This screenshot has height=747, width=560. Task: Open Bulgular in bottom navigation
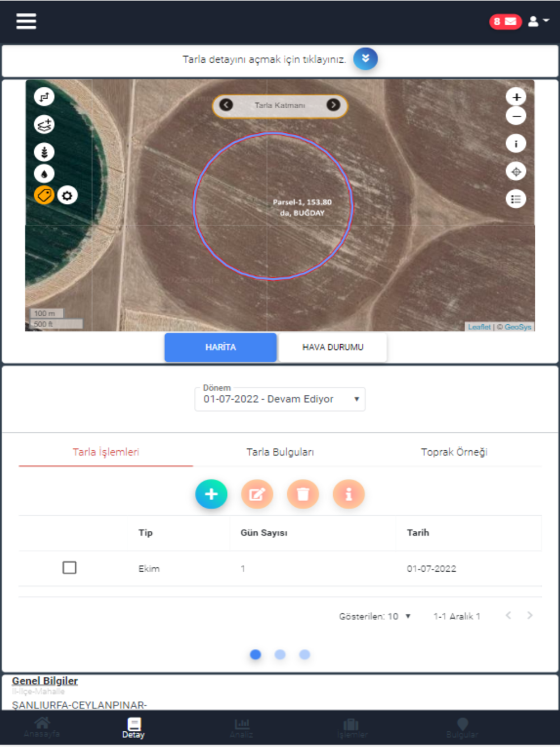[x=462, y=728]
